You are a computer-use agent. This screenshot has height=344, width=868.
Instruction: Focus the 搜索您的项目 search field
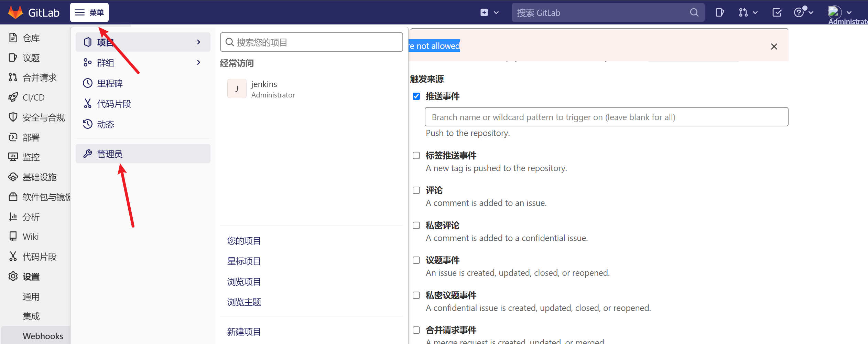coord(311,42)
